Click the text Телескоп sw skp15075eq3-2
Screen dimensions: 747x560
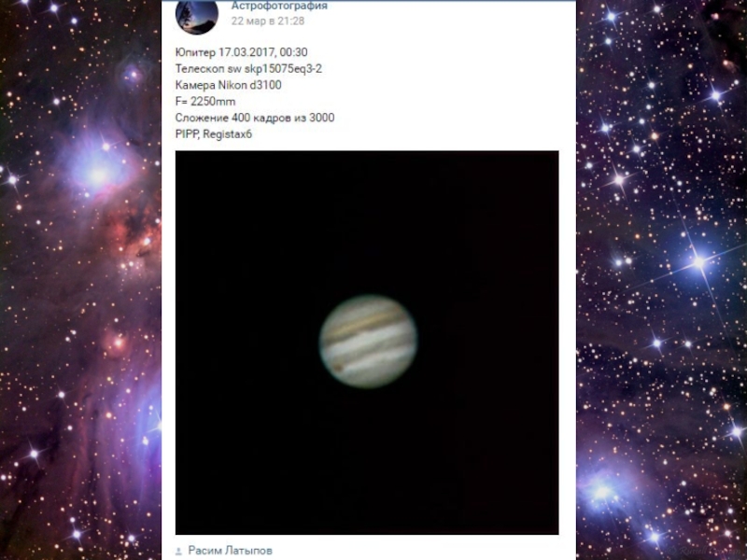[x=248, y=68]
